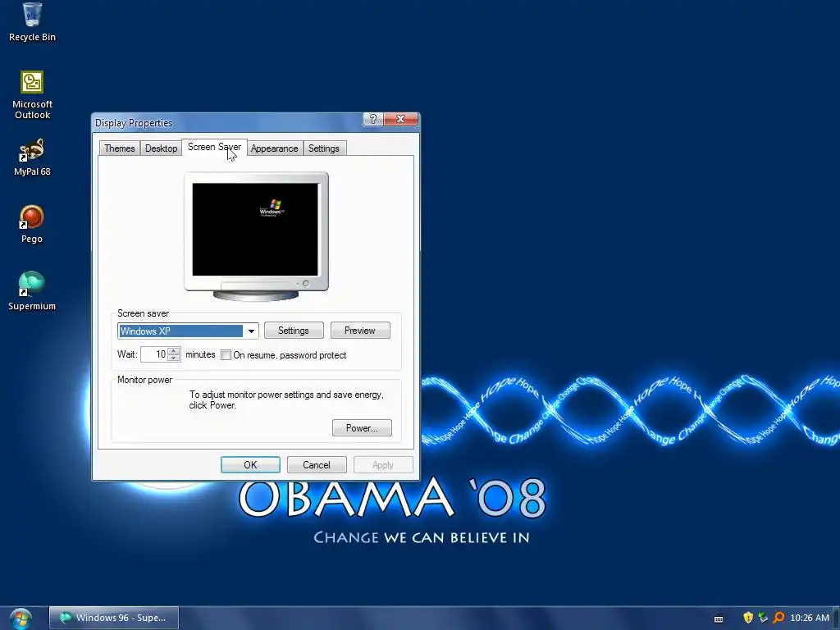
Task: Activate Windows 96 - Supermium taskbar button
Action: pos(113,618)
